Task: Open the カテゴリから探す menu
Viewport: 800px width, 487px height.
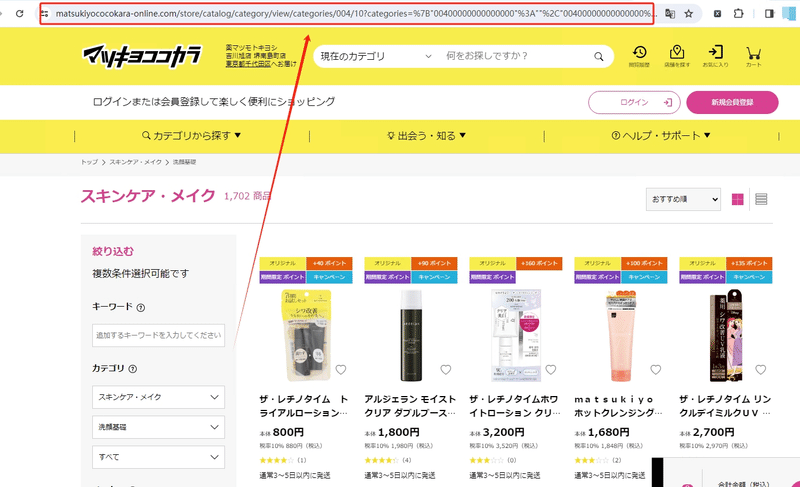Action: (191, 136)
